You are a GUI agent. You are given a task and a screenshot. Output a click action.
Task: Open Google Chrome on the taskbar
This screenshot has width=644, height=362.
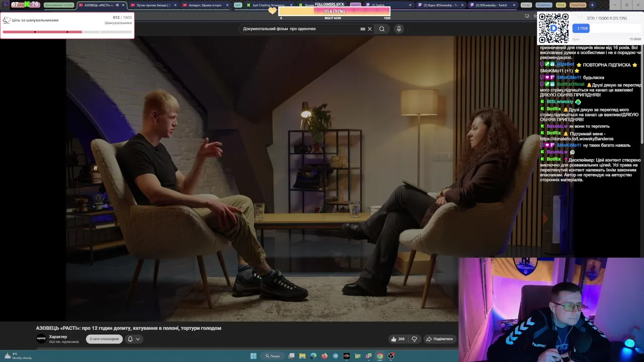[x=380, y=356]
